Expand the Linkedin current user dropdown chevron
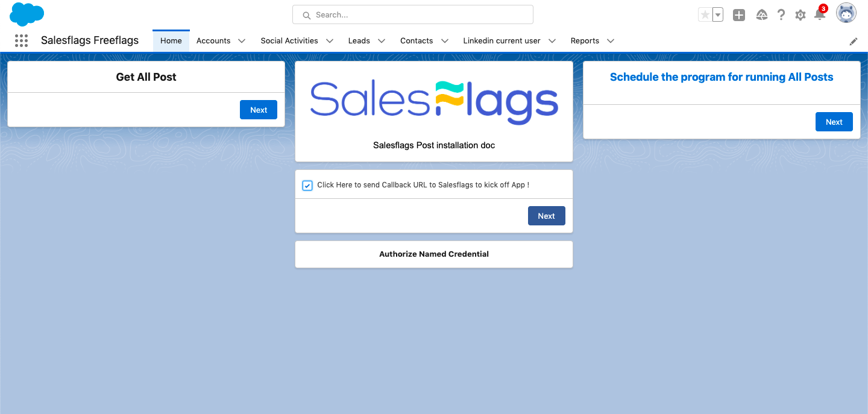Screen dimensions: 868x414 (552, 41)
